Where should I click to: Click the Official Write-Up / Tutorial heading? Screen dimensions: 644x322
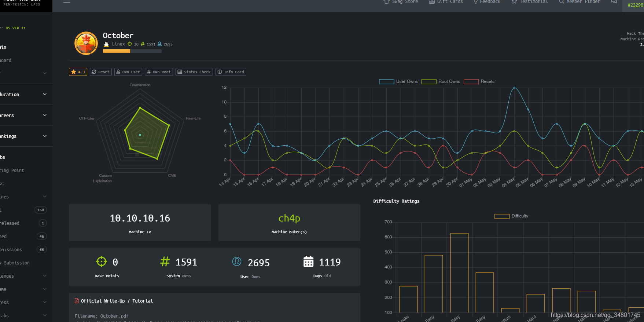pyautogui.click(x=117, y=301)
